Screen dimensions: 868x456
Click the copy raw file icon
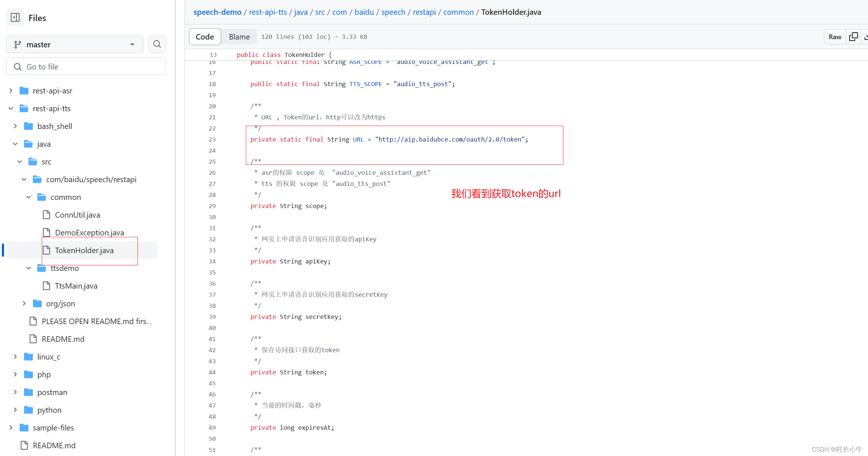tap(853, 37)
